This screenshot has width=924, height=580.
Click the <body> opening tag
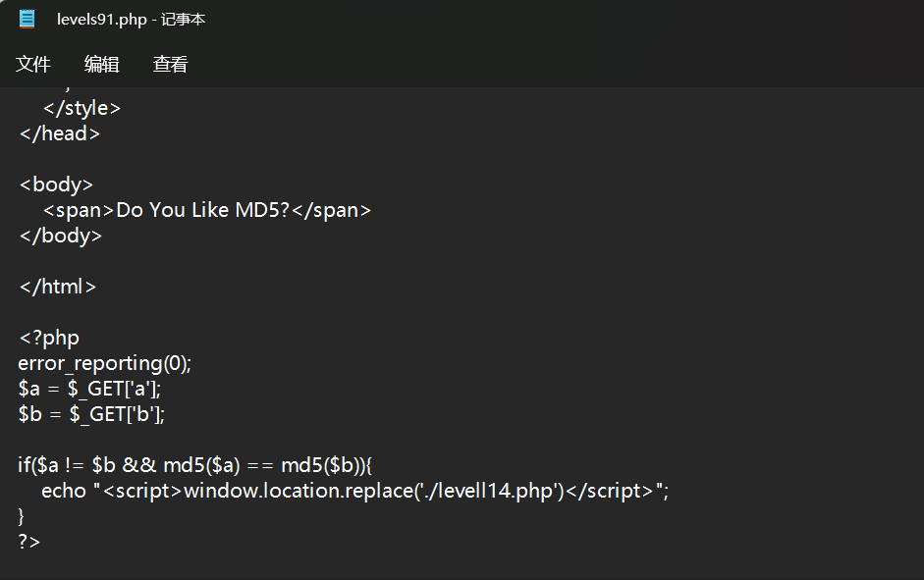(x=55, y=184)
